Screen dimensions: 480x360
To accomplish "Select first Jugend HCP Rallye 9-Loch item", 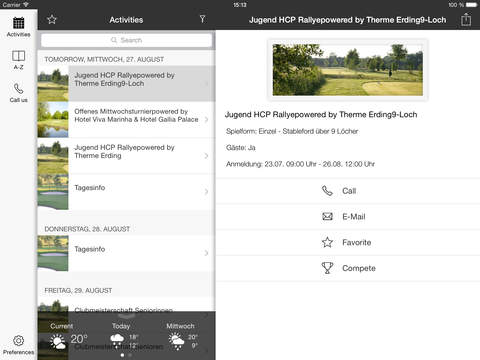I will coord(126,83).
